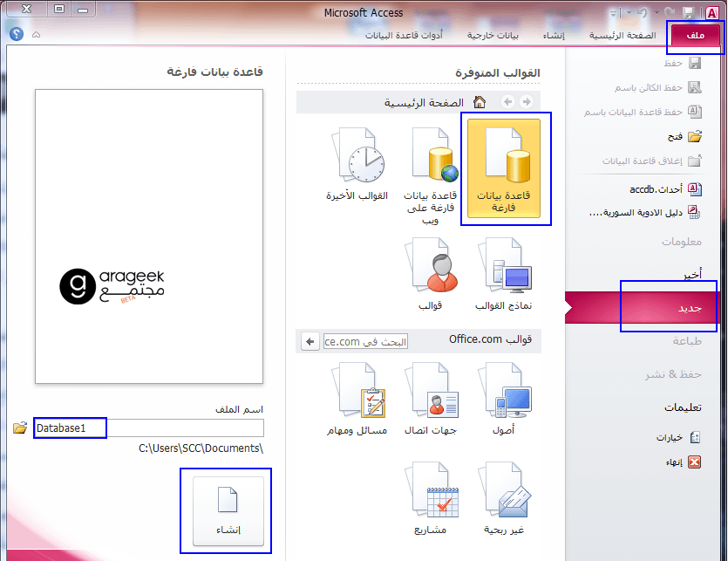Screen dimensions: 728x561
Task: Open recent templates (القوالب الأخيرة)
Action: [357, 164]
